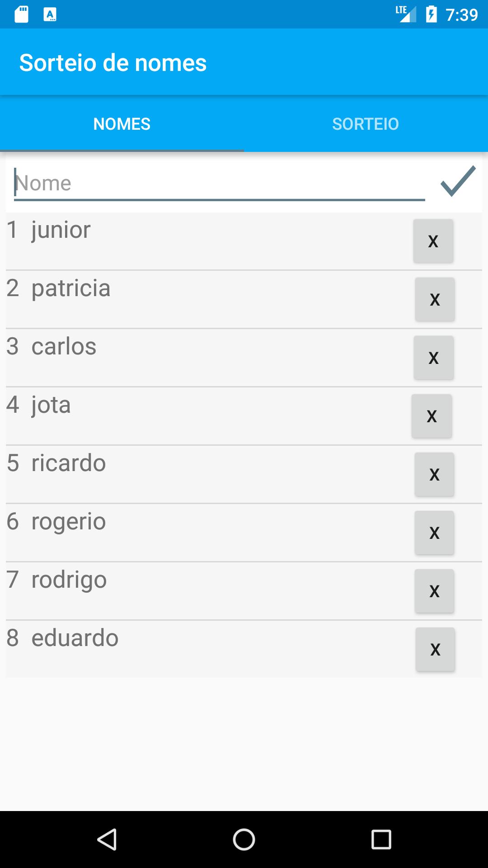Viewport: 488px width, 868px height.
Task: Select the NOMES tab
Action: pos(122,124)
